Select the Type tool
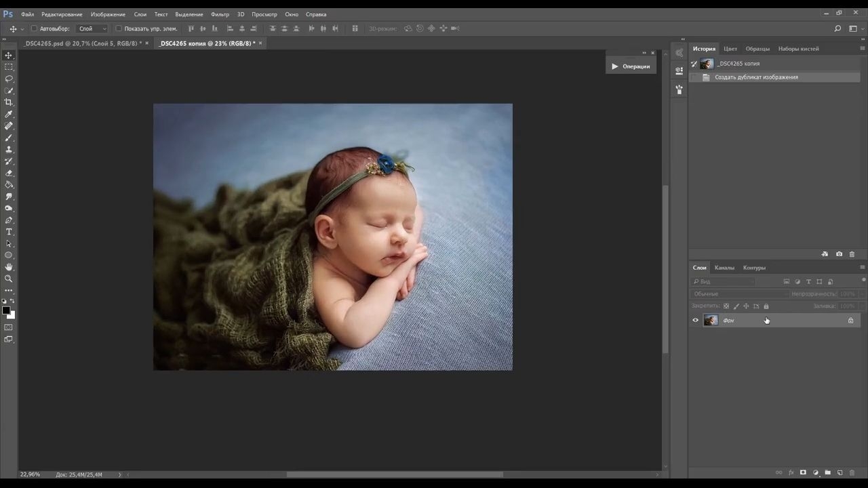This screenshot has height=488, width=868. click(9, 232)
